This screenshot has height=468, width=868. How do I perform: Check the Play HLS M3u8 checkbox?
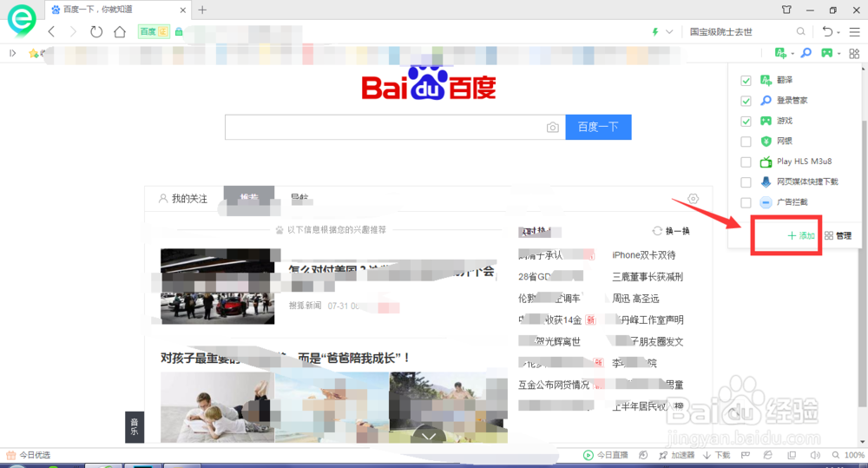point(746,161)
